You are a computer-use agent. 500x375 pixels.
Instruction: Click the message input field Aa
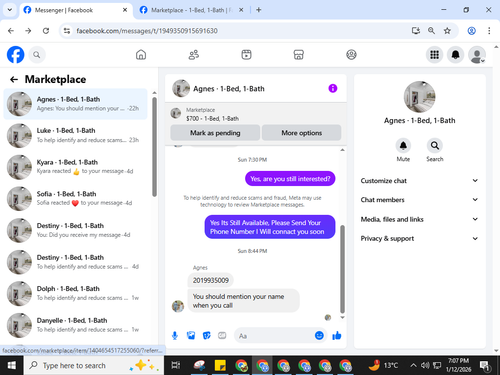(274, 336)
